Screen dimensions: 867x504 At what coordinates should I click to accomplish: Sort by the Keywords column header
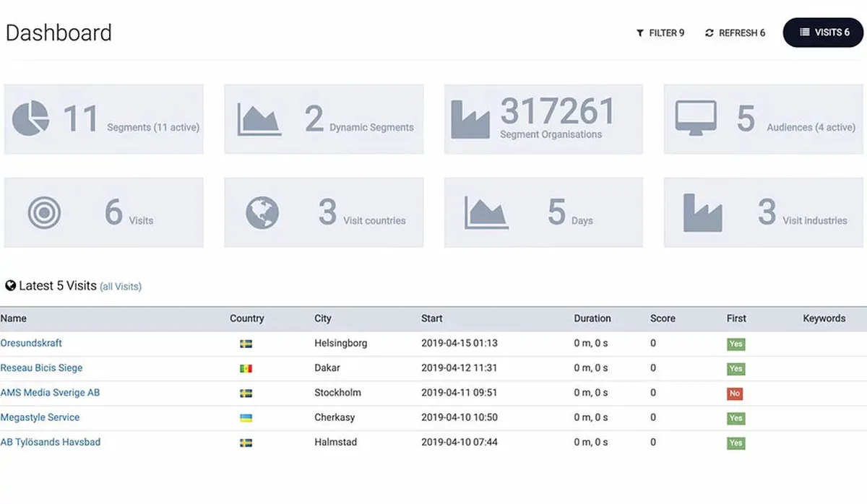click(824, 318)
